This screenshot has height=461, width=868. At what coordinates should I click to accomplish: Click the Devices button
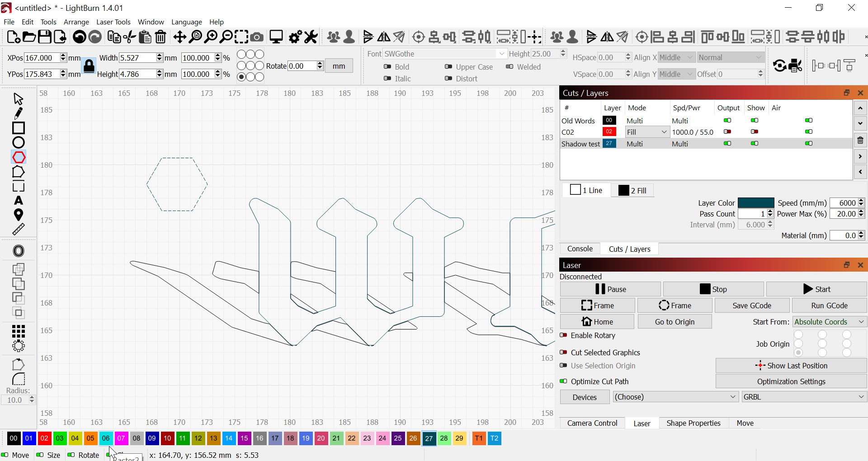click(x=585, y=397)
